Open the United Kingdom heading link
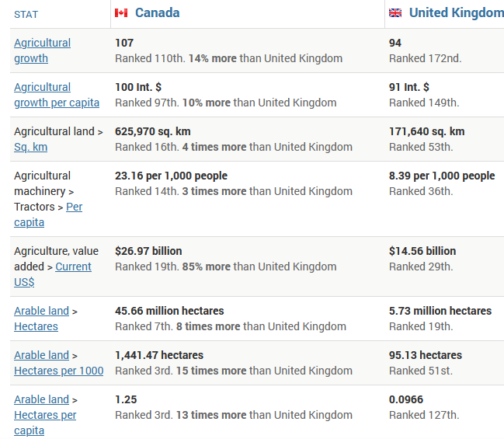 point(456,13)
